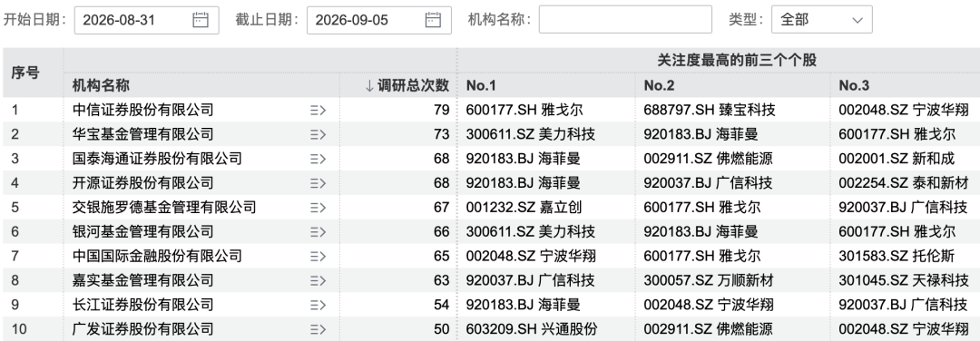This screenshot has height=341, width=980.
Task: Click 002048.SZ 宁波华翔 in 中国国际金融 row
Action: (531, 257)
